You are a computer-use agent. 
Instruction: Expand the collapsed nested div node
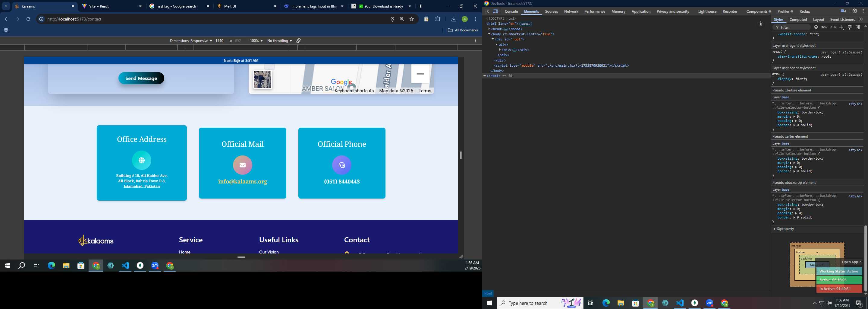coord(500,50)
